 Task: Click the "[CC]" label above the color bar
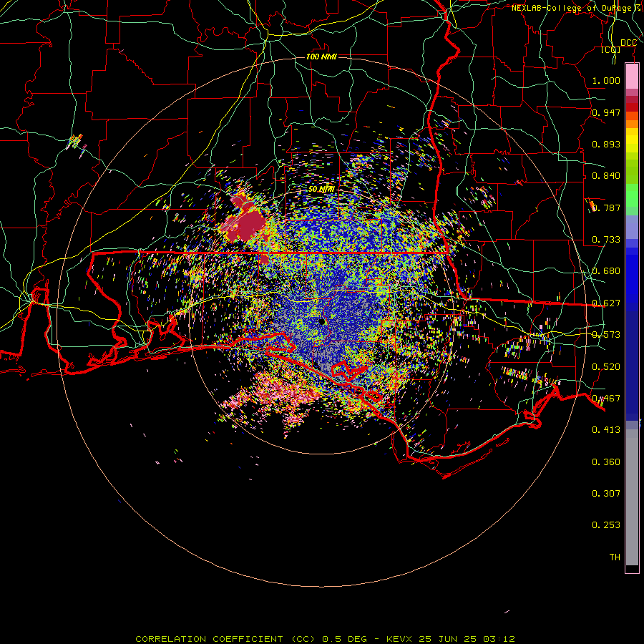tap(611, 49)
